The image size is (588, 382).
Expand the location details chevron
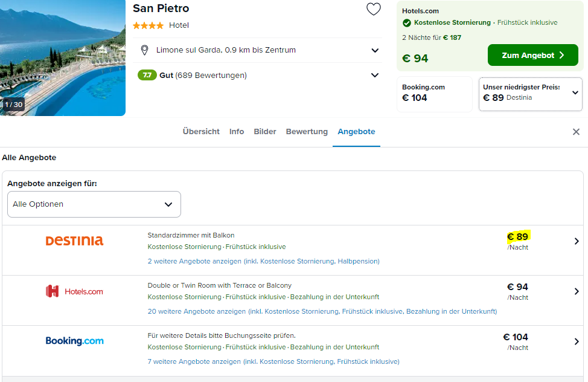375,50
